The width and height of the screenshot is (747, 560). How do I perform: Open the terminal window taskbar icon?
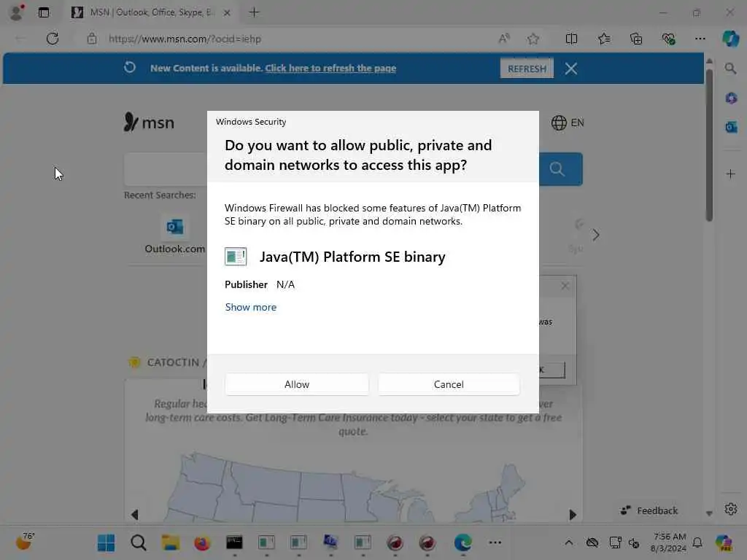[234, 542]
